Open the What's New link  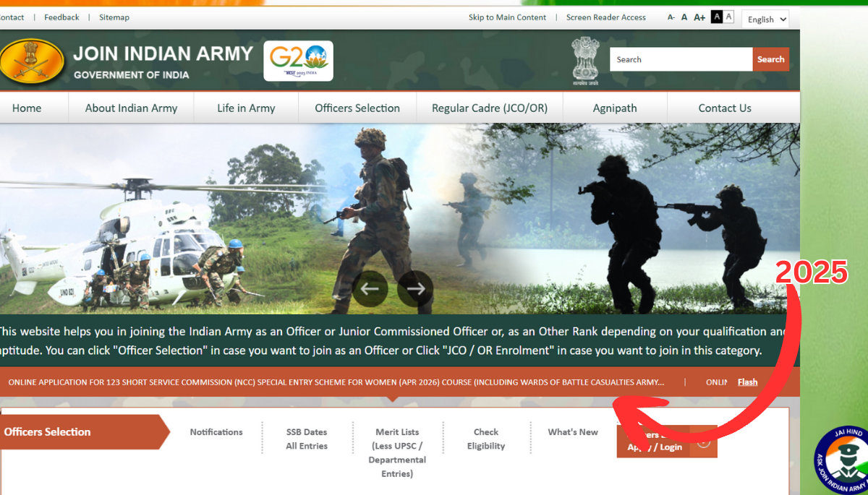pos(573,432)
